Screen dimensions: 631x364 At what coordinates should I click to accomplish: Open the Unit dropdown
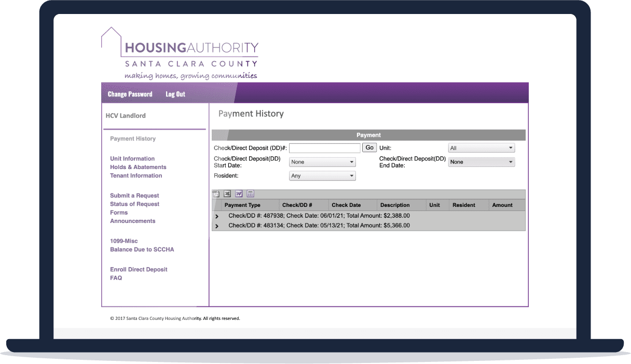coord(481,148)
